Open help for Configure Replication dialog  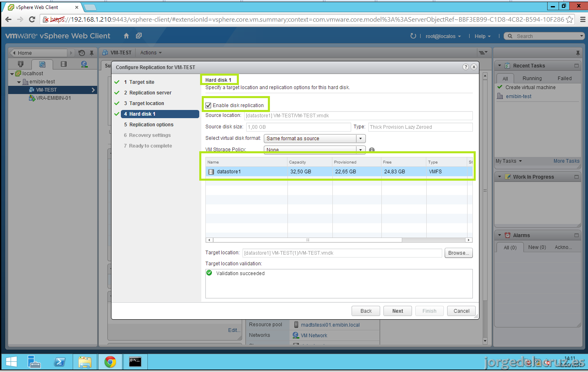[x=465, y=67]
